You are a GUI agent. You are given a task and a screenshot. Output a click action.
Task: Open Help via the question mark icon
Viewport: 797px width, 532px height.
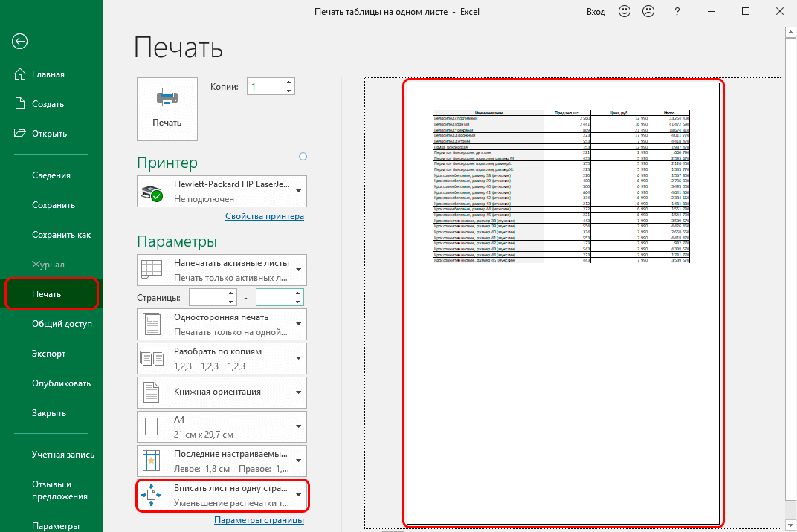[x=677, y=12]
